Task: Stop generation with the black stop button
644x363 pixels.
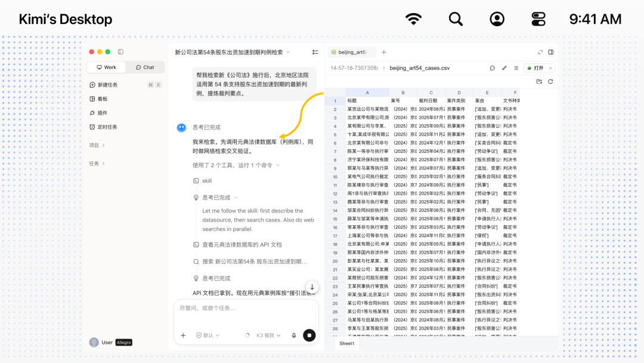Action: 309,336
